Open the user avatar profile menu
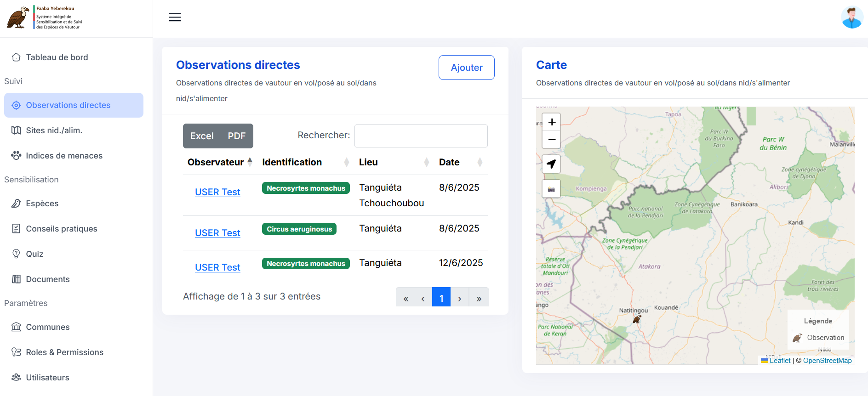 coord(852,17)
